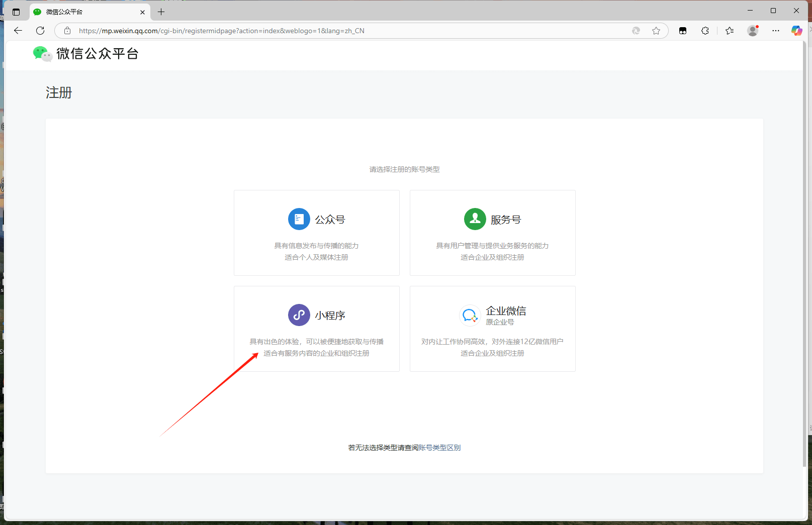Click the blue 公众号 icon

click(299, 219)
